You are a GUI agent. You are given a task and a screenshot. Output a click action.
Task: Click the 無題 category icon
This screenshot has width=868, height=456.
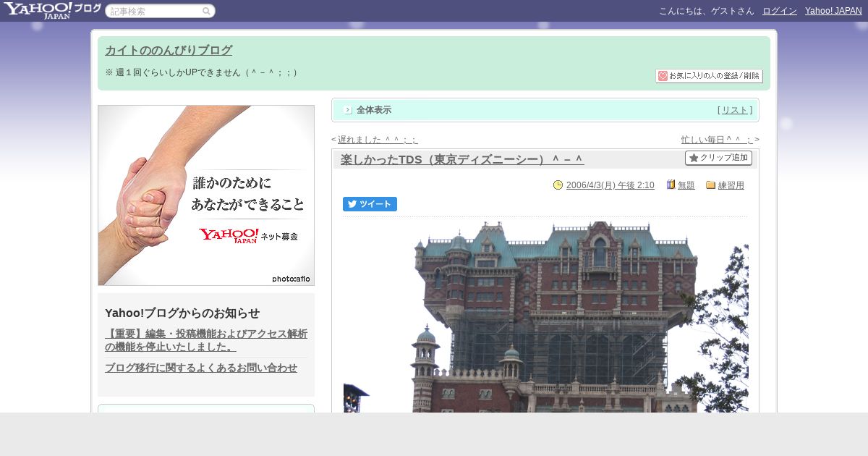point(671,185)
